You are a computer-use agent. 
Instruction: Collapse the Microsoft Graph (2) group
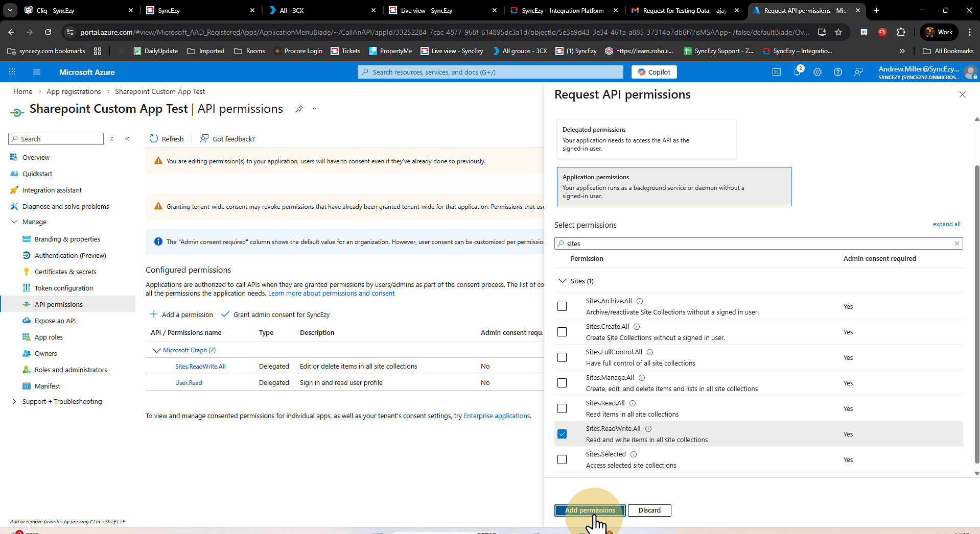(157, 350)
